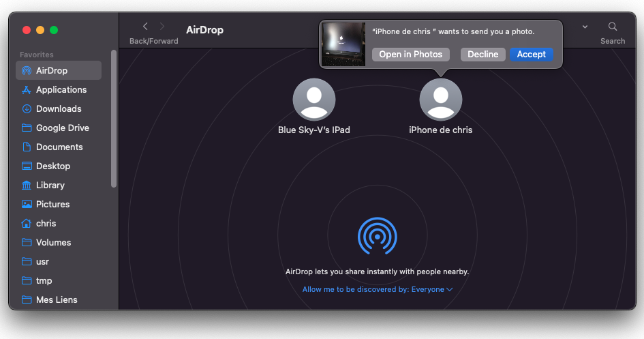Click the Favorites section header

click(x=37, y=55)
